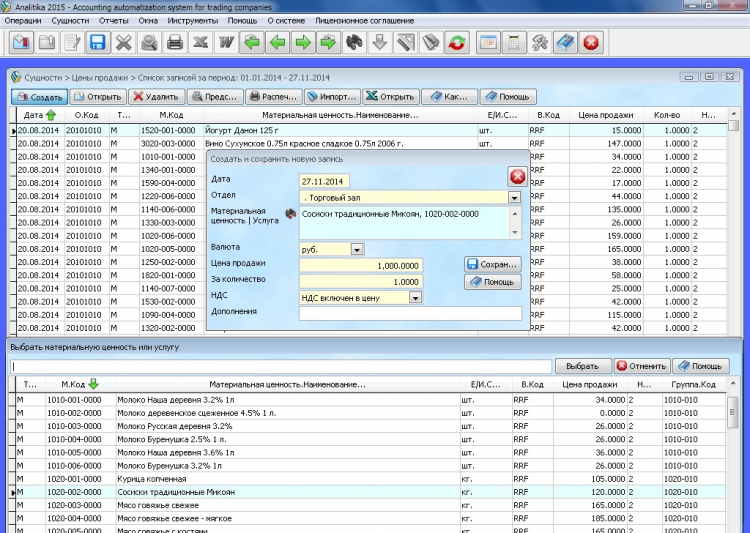The width and height of the screenshot is (750, 533).
Task: Click the Отменить cancel button
Action: pos(640,366)
